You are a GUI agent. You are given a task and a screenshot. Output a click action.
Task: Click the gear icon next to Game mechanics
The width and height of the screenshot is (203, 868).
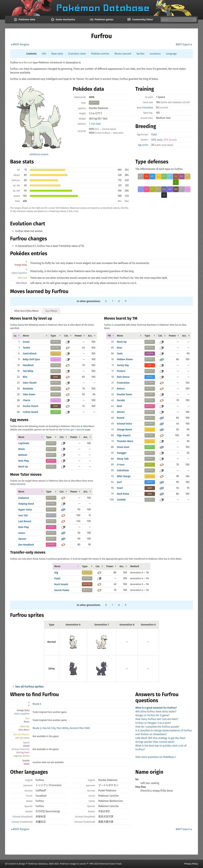click(x=53, y=20)
